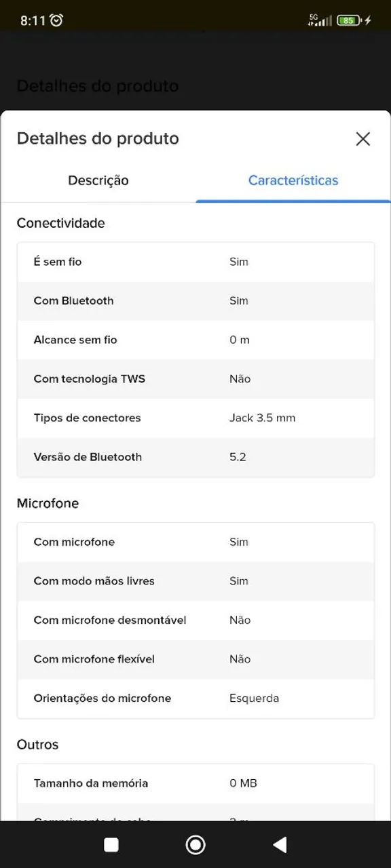
Task: Select the Tamanho da memória row
Action: click(x=195, y=783)
